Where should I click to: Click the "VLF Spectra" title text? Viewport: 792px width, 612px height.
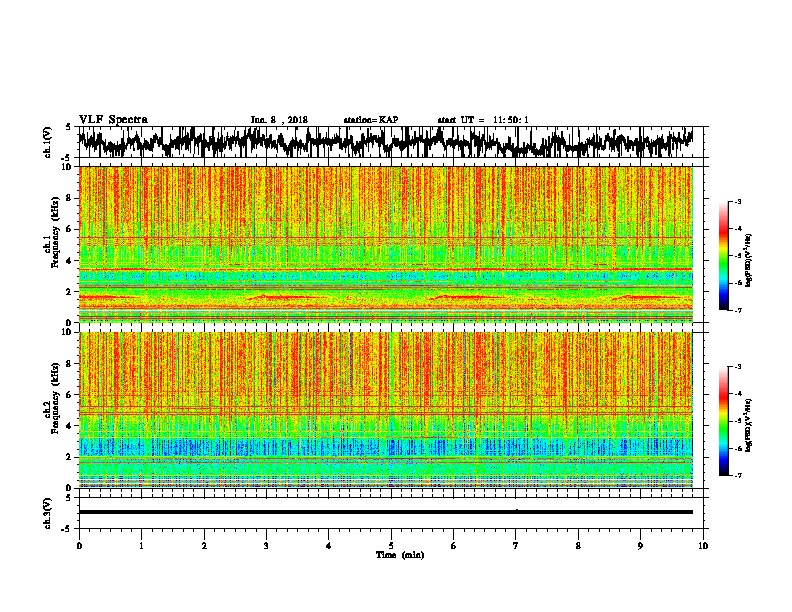[113, 120]
